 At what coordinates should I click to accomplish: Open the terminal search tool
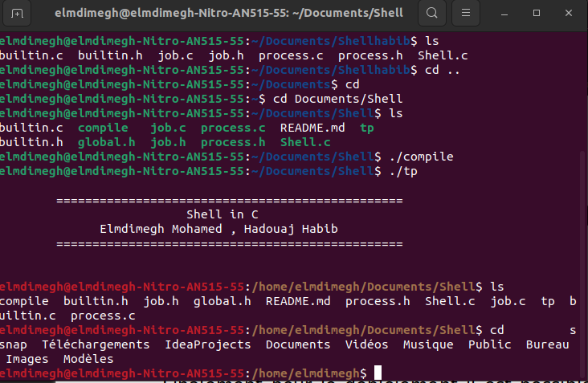(x=432, y=13)
